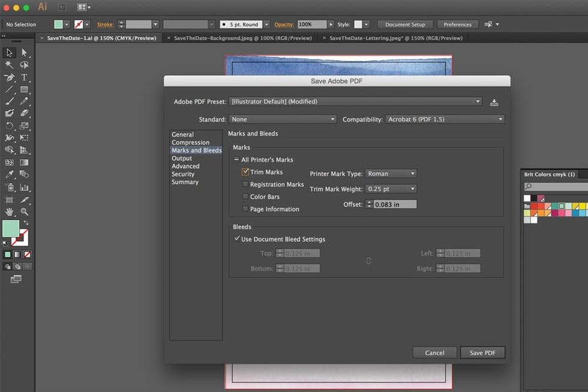
Task: Select the Pen tool
Action: [10, 77]
